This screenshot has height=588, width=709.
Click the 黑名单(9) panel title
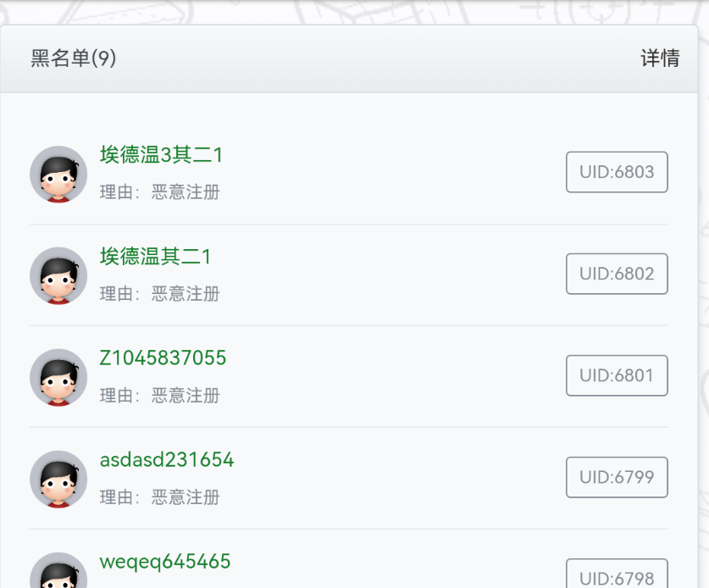(74, 58)
